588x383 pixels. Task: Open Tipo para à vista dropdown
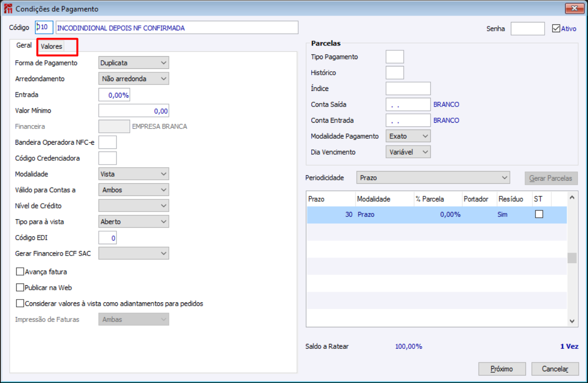pyautogui.click(x=134, y=222)
